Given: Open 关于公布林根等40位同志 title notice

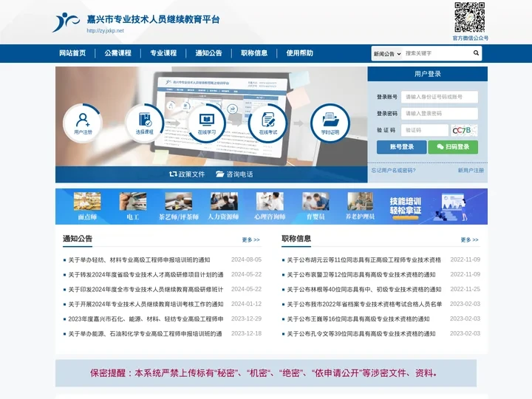Looking at the screenshot, I should [364, 290].
